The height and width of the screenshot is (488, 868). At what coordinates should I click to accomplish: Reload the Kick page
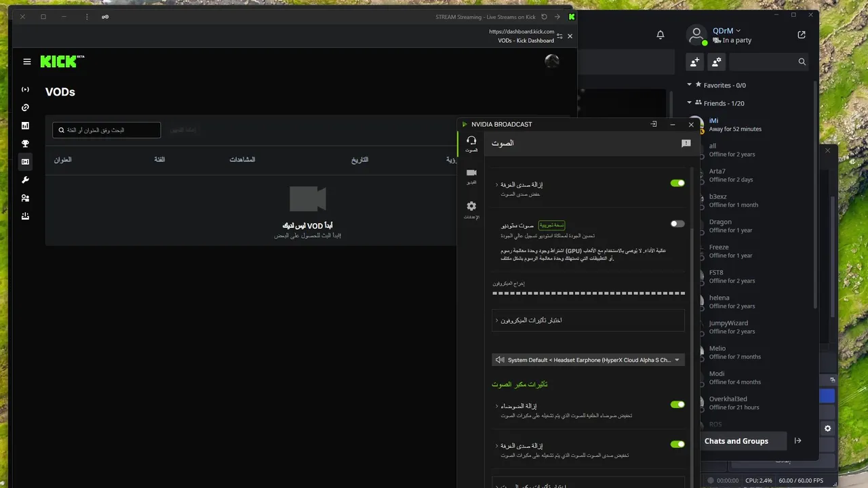point(544,16)
